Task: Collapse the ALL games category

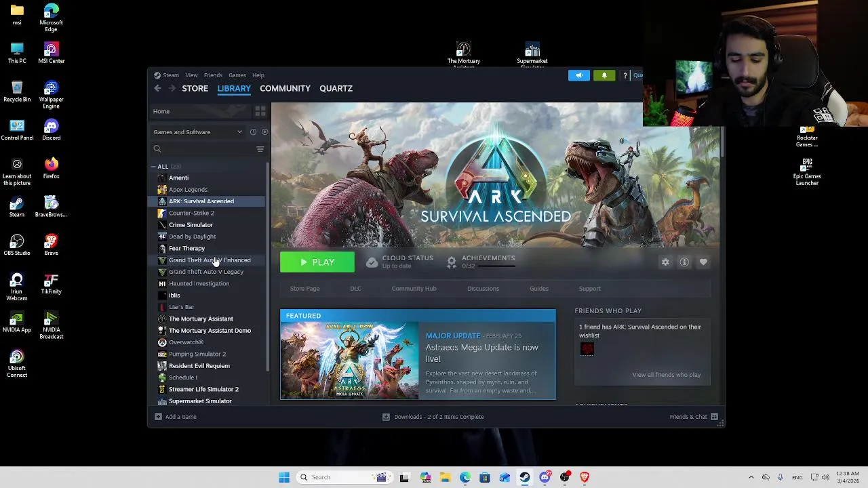Action: (x=153, y=167)
